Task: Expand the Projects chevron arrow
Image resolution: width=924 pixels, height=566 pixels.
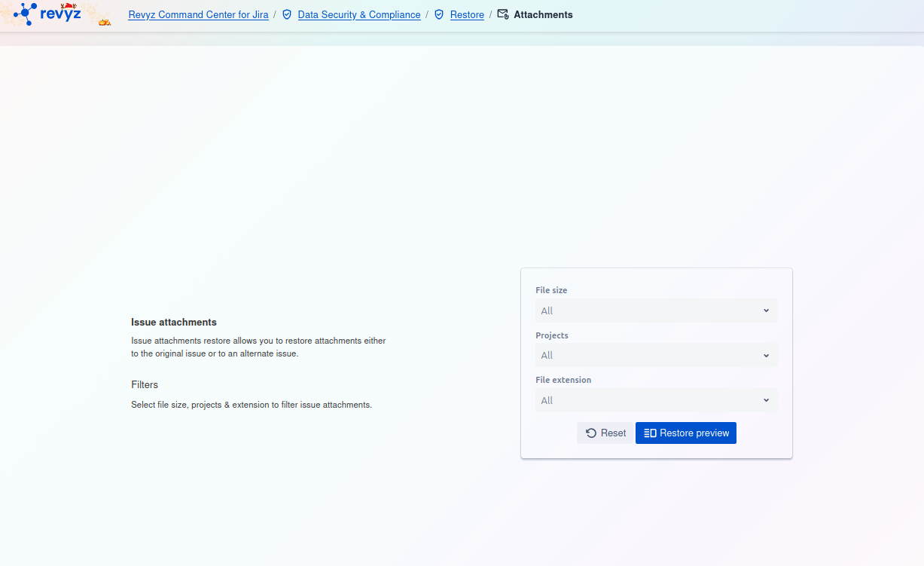Action: point(766,356)
